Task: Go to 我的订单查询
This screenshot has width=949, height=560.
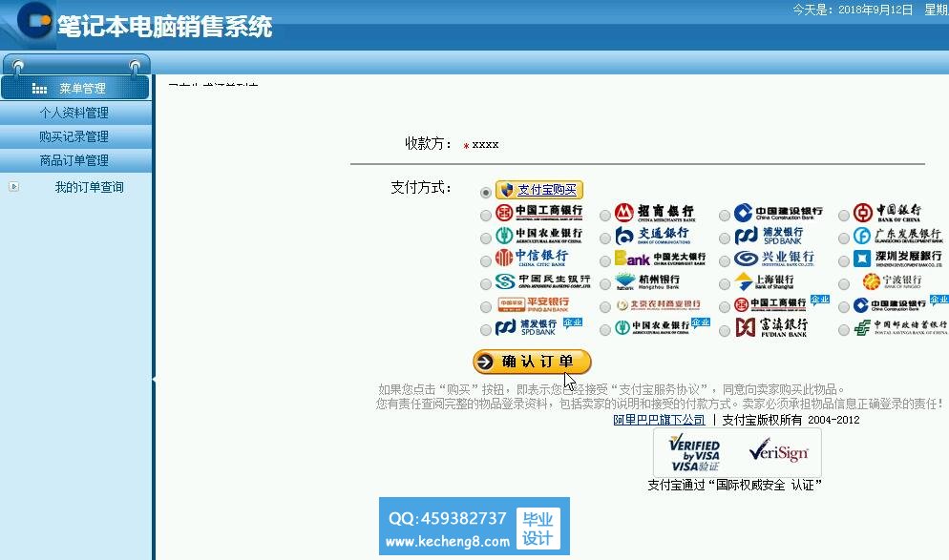Action: click(x=90, y=187)
